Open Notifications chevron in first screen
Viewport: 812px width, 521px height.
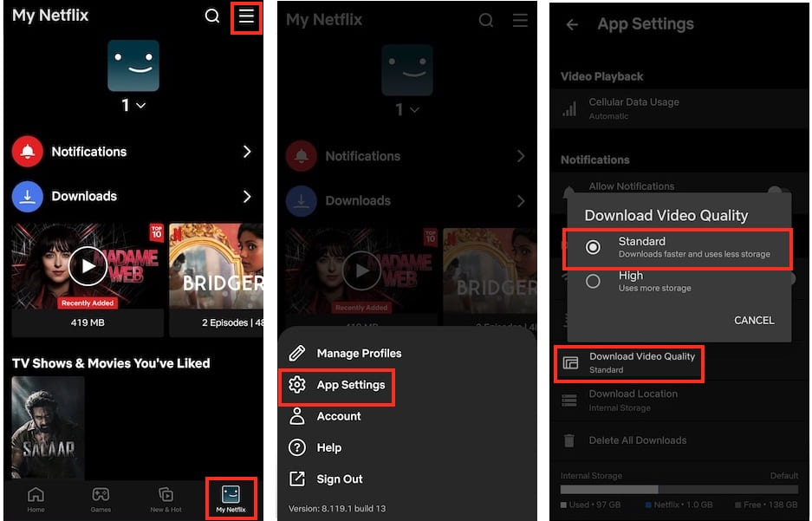(x=247, y=151)
